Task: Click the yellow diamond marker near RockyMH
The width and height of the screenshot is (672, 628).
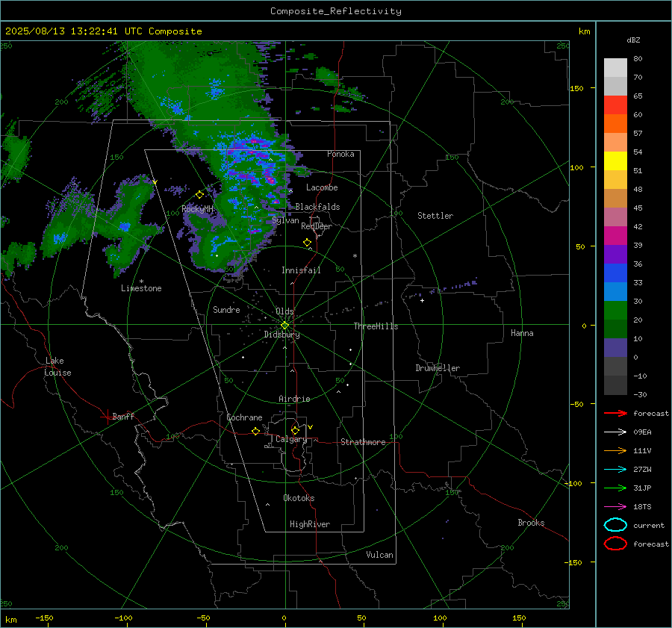Action: click(199, 195)
